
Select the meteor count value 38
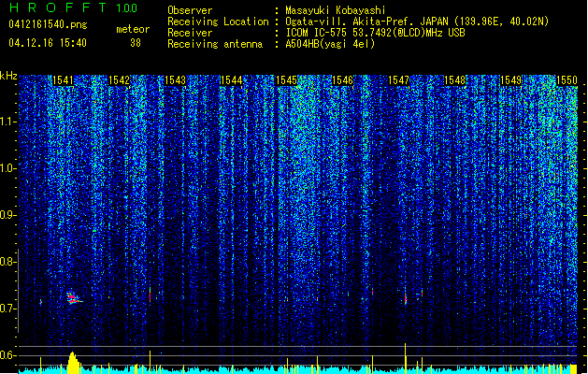pyautogui.click(x=136, y=43)
